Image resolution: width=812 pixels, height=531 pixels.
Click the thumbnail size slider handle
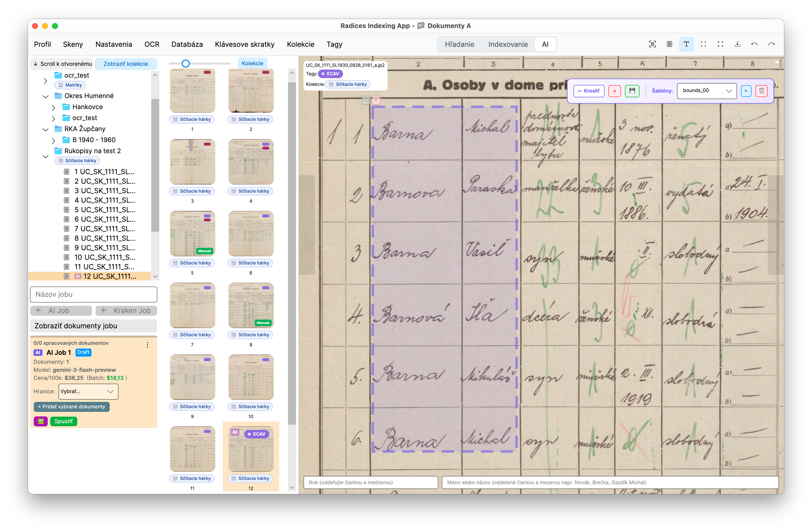[185, 64]
